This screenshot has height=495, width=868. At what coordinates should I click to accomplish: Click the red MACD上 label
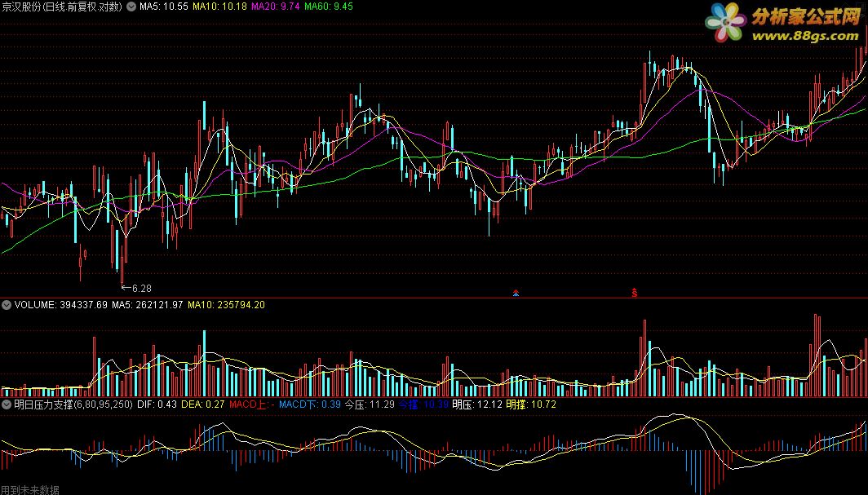pos(252,404)
